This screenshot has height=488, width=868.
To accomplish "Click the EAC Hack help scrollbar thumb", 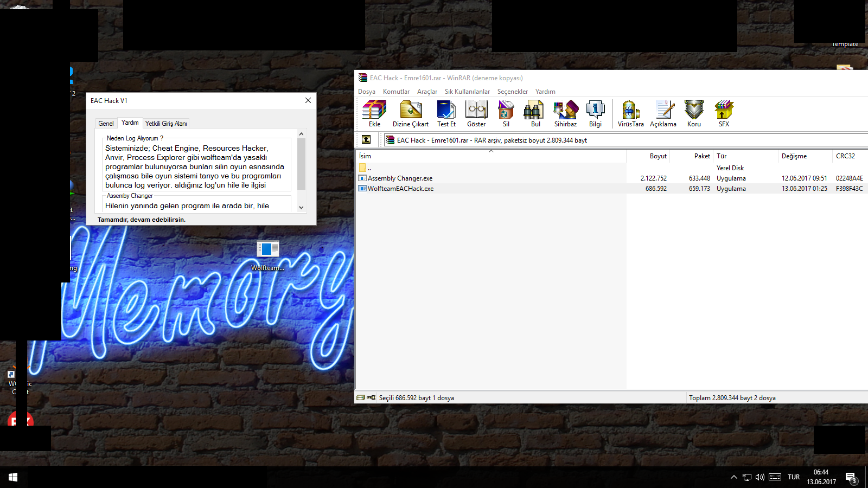I will pos(301,164).
